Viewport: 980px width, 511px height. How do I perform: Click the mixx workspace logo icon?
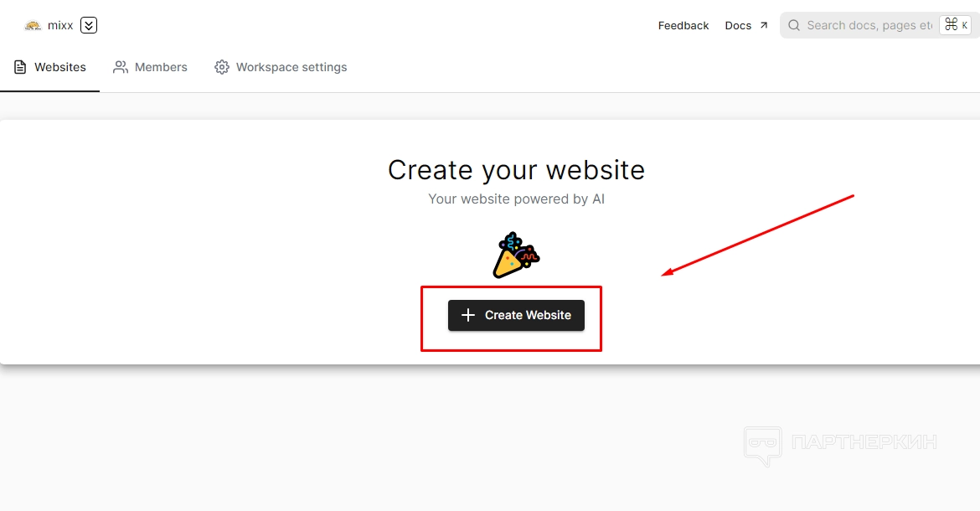click(x=33, y=26)
